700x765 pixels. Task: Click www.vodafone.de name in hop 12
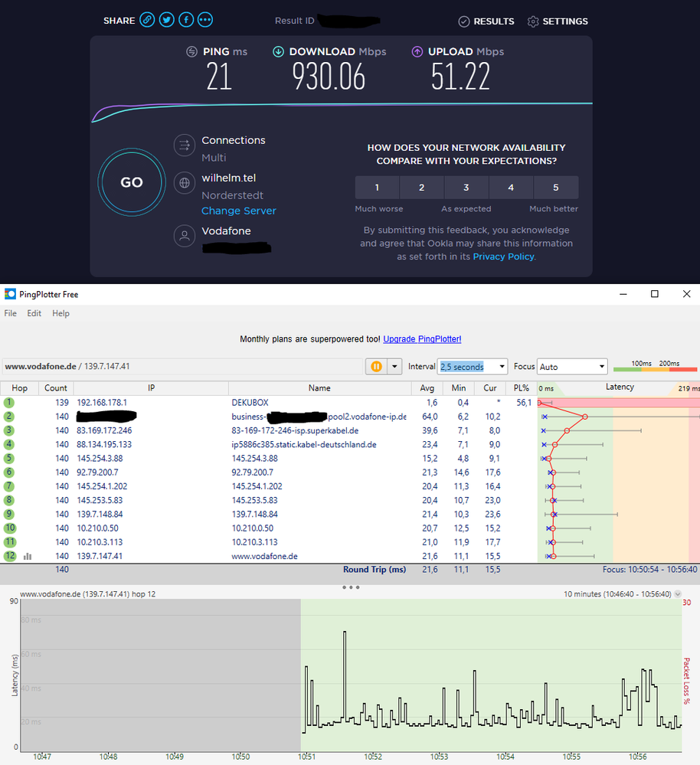264,556
